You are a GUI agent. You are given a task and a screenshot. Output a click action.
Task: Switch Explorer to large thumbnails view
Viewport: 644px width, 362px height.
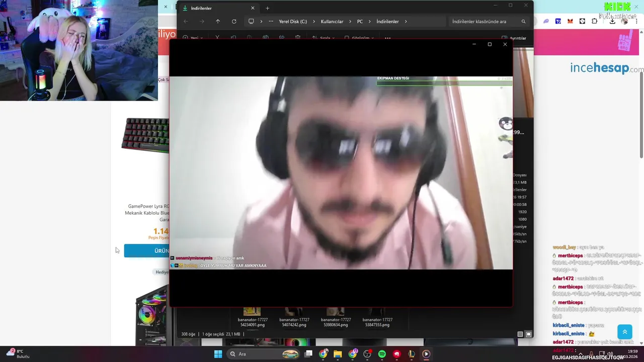pyautogui.click(x=528, y=334)
